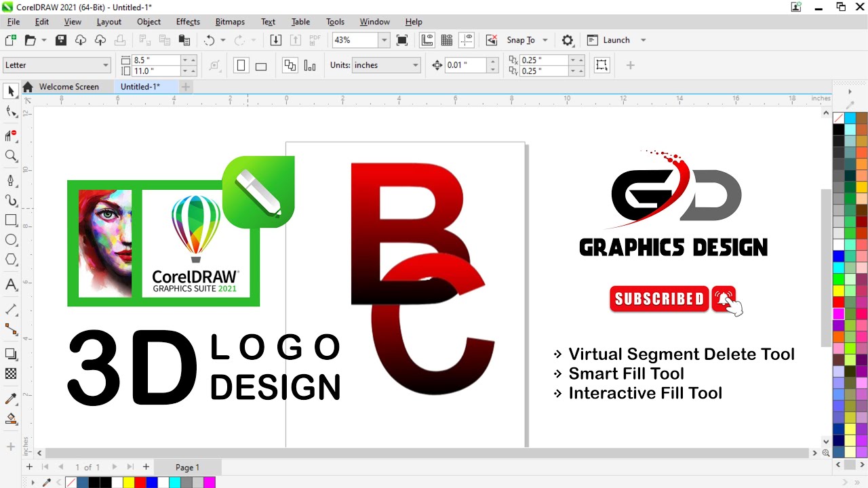Click the no-color swatch in palette
The height and width of the screenshot is (488, 868).
839,118
